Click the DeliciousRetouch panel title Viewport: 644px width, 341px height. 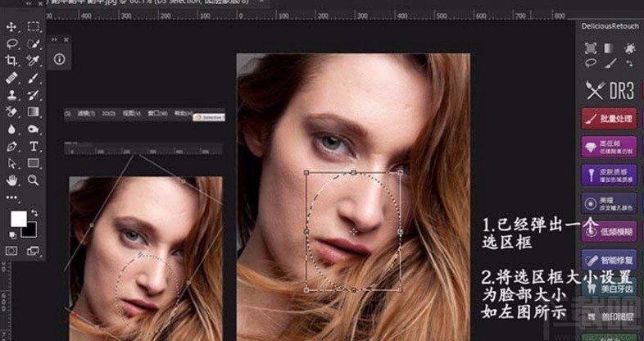(x=610, y=26)
